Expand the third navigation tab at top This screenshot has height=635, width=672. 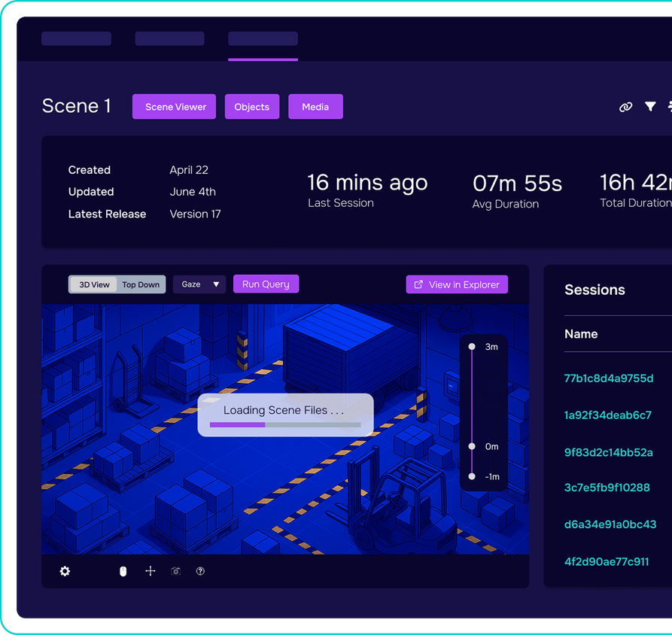click(263, 38)
